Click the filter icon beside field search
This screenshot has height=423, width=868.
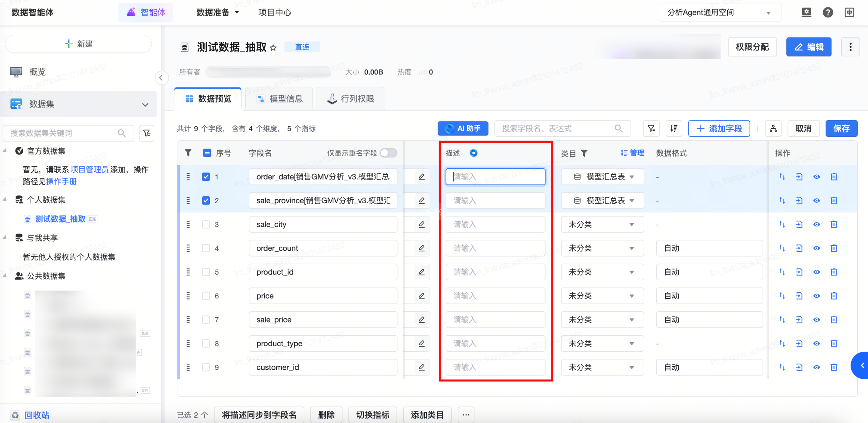tap(651, 128)
